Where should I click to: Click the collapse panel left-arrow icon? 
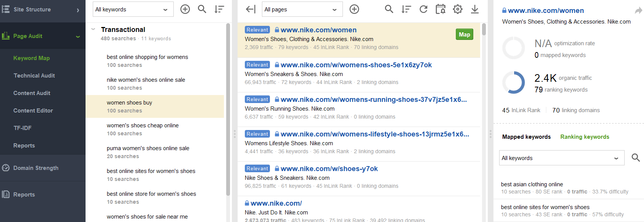tap(251, 9)
